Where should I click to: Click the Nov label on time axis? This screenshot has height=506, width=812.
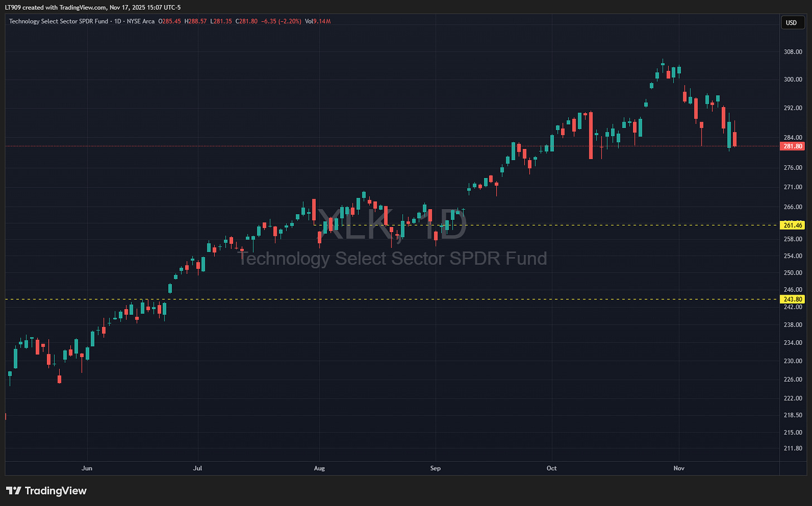pos(679,468)
